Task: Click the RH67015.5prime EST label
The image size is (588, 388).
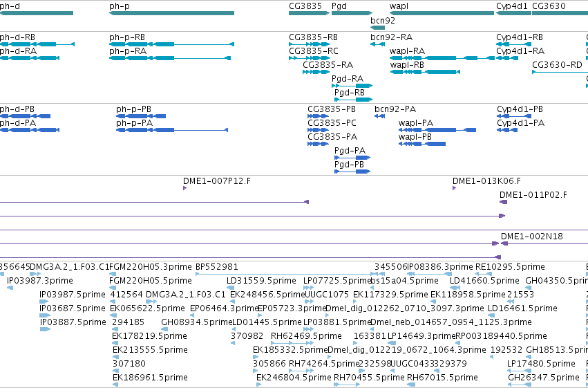Action: pos(442,378)
